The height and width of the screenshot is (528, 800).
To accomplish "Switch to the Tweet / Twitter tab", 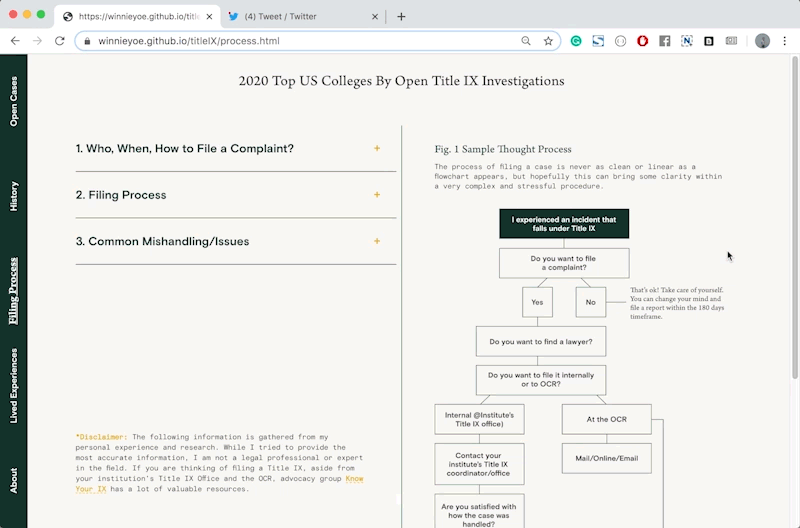I will (x=303, y=16).
